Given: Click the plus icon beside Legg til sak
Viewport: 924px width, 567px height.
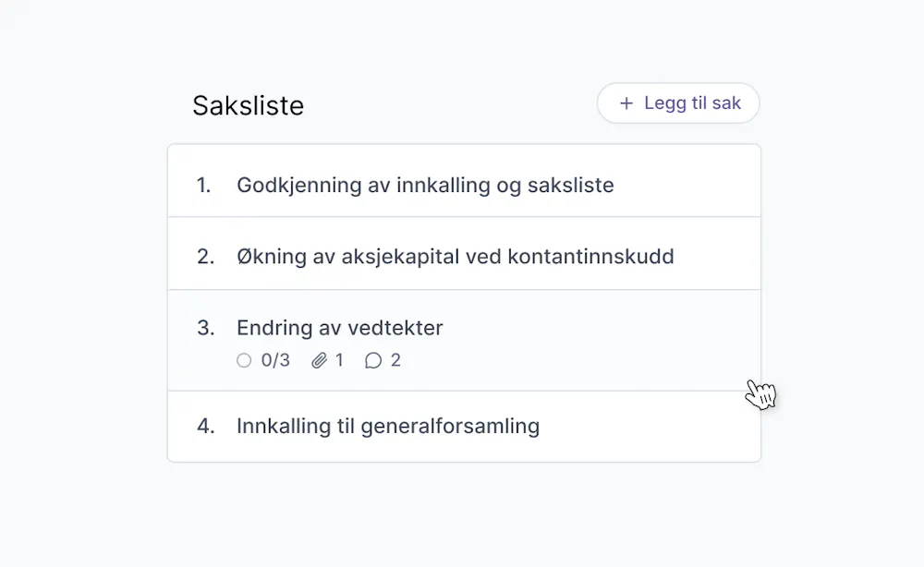Looking at the screenshot, I should (x=626, y=103).
